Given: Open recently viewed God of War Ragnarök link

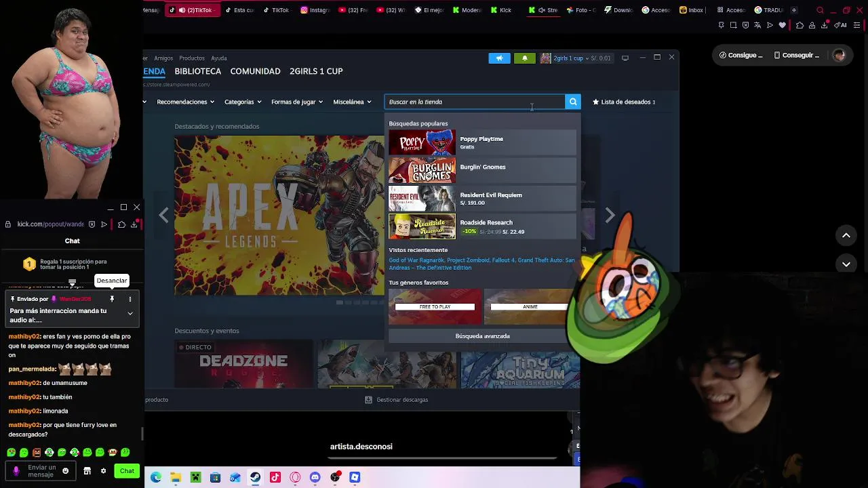Looking at the screenshot, I should point(416,260).
